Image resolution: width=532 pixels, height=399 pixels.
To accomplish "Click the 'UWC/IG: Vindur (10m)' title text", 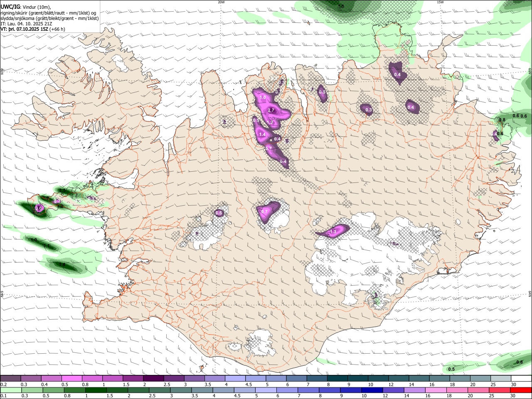I will tap(26, 6).
